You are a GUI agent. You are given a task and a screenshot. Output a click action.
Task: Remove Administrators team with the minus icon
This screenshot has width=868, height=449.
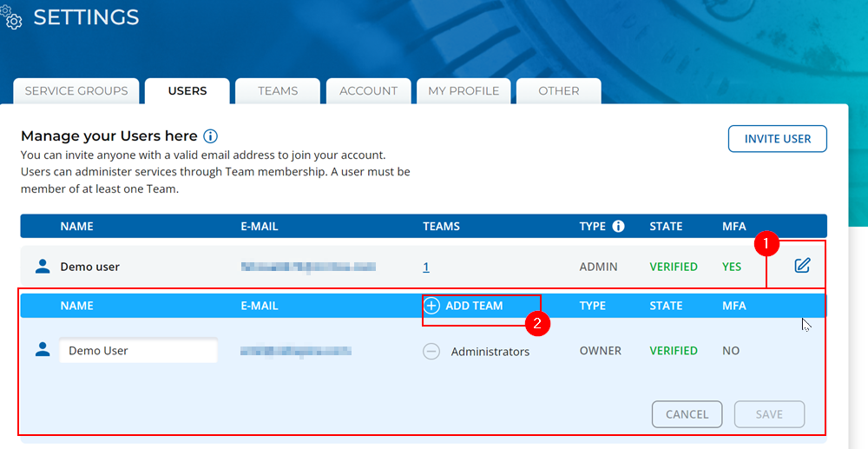(x=431, y=352)
